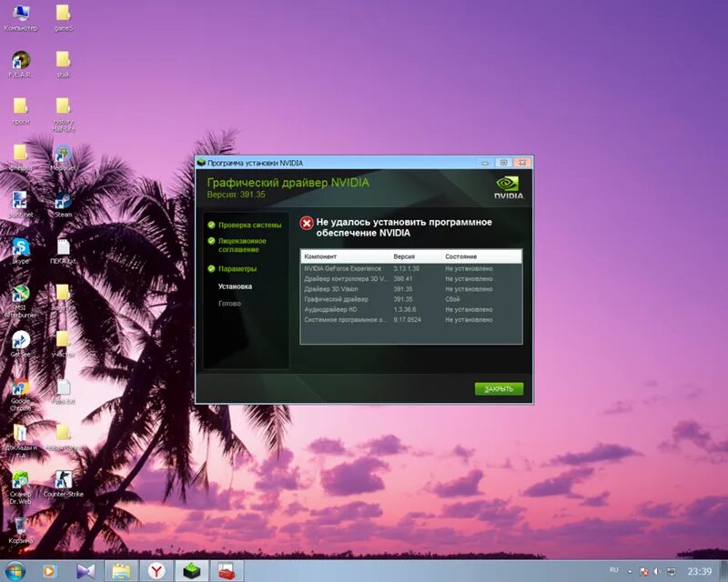This screenshot has height=582, width=728.
Task: Switch to the NVIDIA installer taskbar button
Action: pos(192,571)
